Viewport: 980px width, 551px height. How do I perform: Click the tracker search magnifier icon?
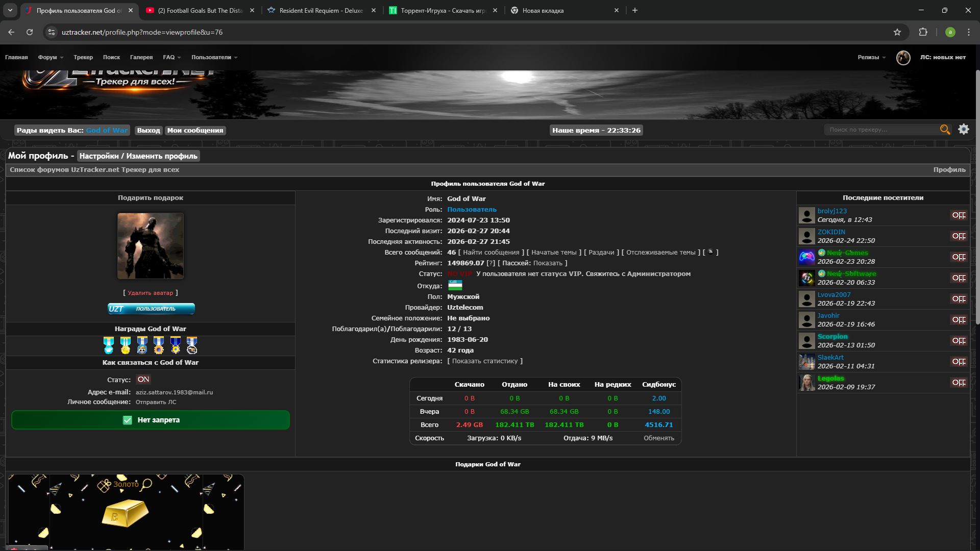(x=945, y=130)
